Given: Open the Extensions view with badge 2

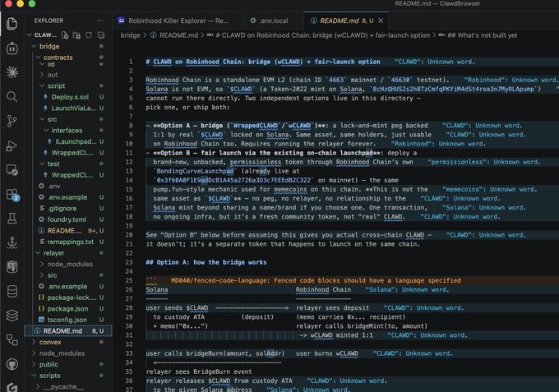Looking at the screenshot, I should point(12,194).
